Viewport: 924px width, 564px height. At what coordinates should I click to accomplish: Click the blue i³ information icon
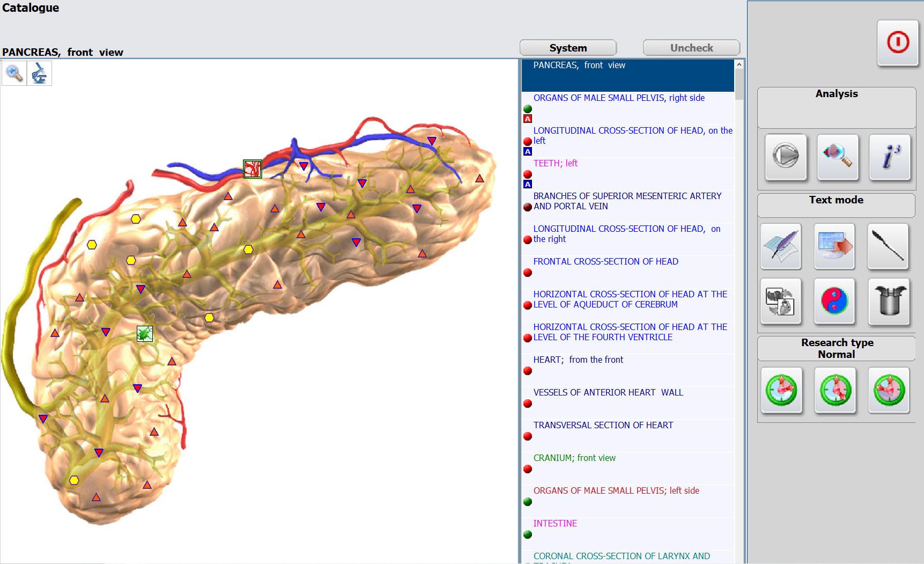point(890,157)
